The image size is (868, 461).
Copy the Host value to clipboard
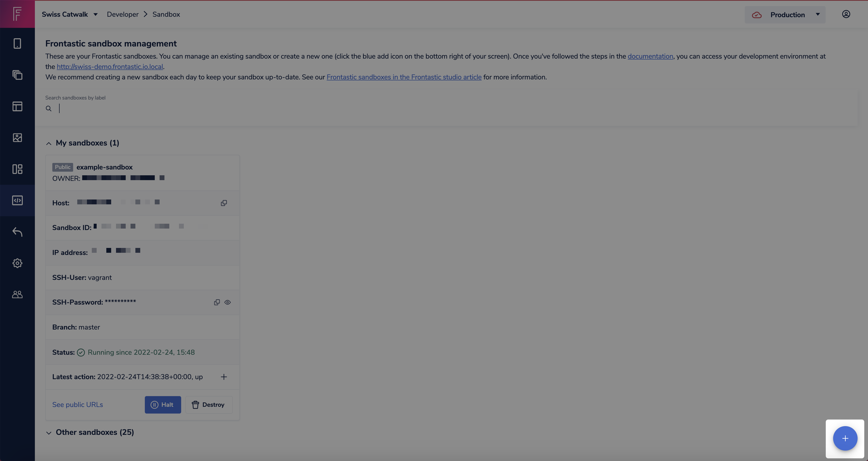[x=224, y=203]
